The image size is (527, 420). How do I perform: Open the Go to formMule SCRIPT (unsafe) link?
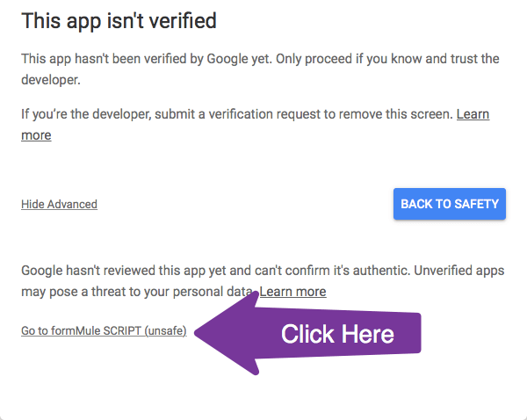(x=104, y=330)
